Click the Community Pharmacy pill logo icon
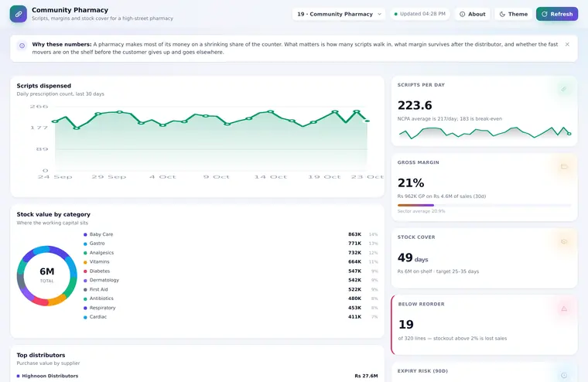Image resolution: width=588 pixels, height=382 pixels. pyautogui.click(x=19, y=14)
